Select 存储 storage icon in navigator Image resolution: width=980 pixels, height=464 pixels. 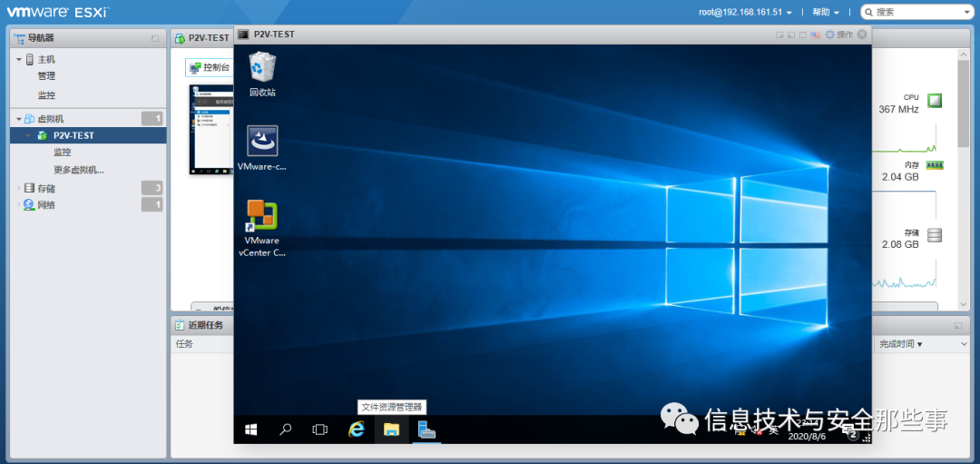(x=29, y=188)
